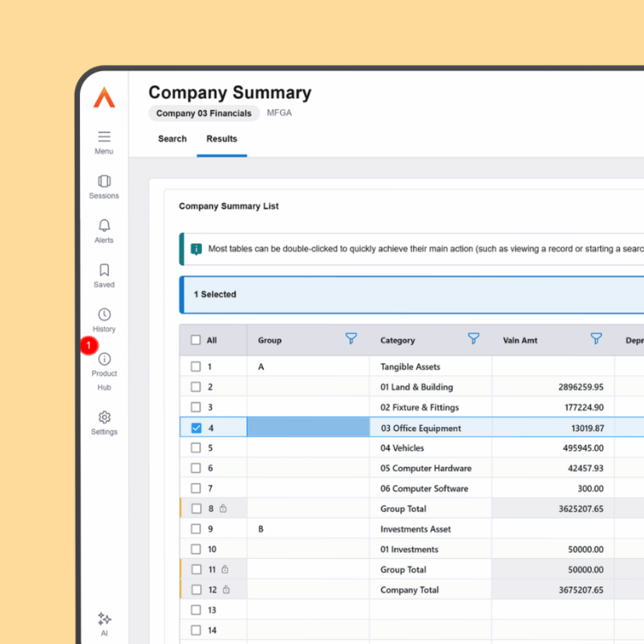Launch the AI sparkle icon
Image resolution: width=644 pixels, height=644 pixels.
pos(104,618)
